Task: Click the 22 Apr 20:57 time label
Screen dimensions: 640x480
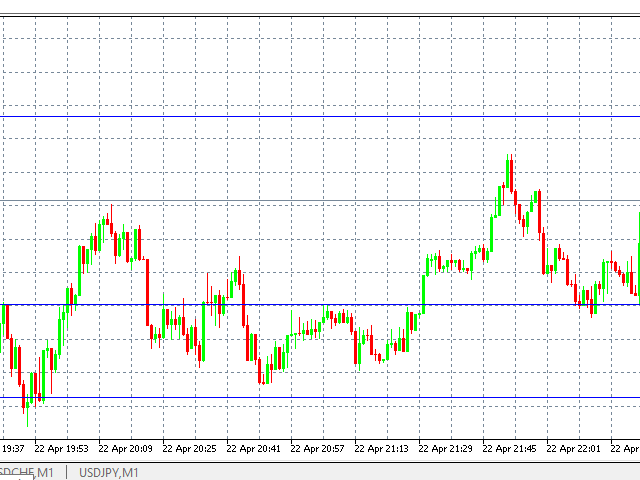Action: 317,449
